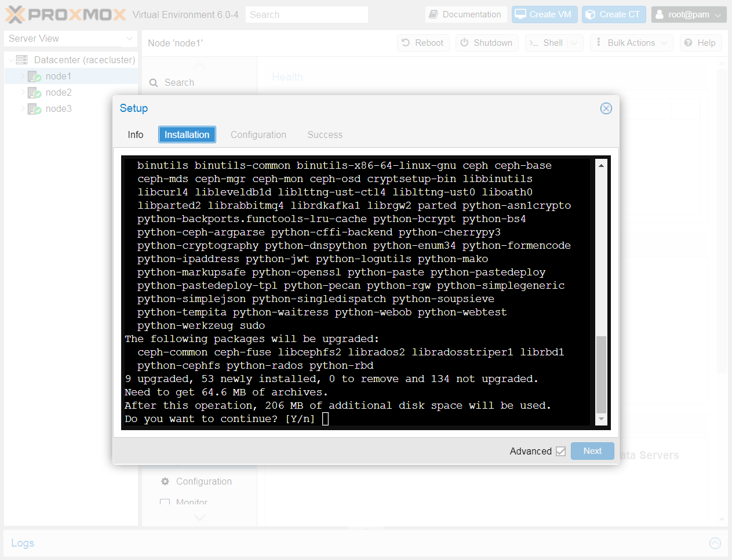This screenshot has width=732, height=560.
Task: Click the Reboot arrow icon
Action: coord(406,43)
